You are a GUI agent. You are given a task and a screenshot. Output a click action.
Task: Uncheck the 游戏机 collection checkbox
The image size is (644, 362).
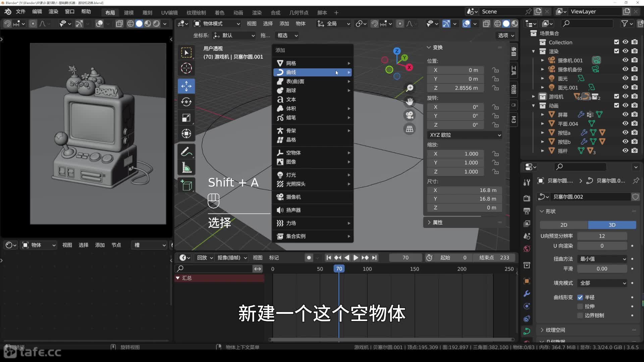point(616,96)
